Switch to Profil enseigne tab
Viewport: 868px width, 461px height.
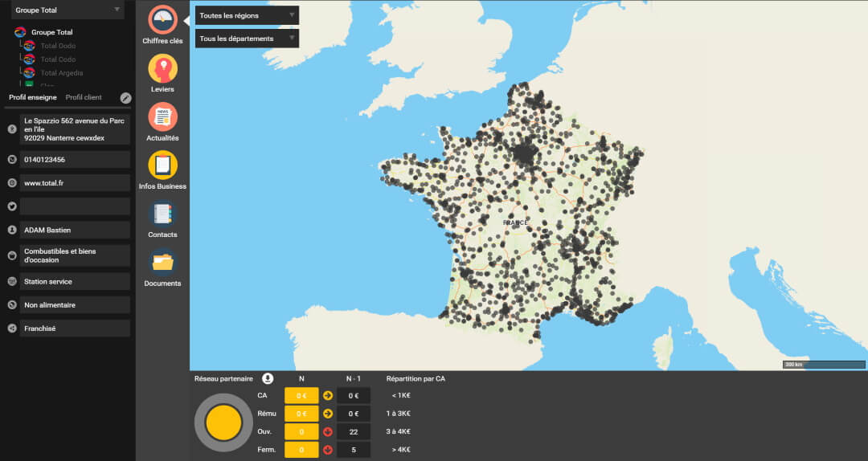33,97
